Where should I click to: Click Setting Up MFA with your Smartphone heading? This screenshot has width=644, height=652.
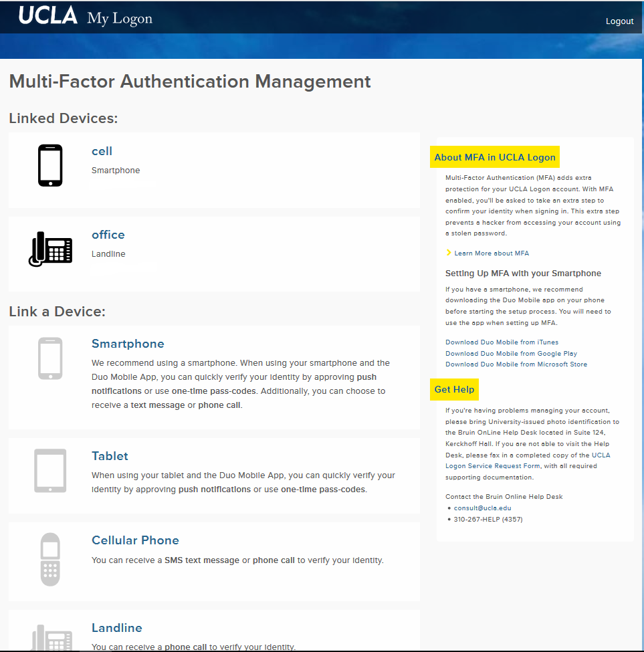tap(523, 274)
